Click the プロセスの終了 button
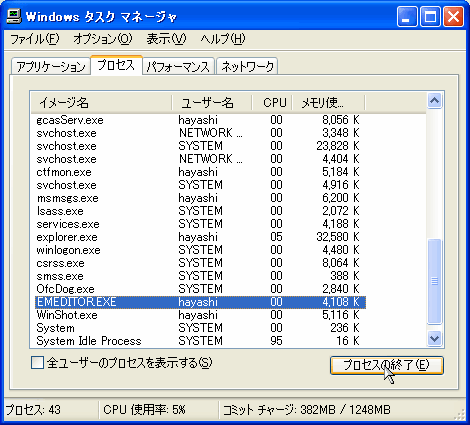 click(x=387, y=365)
